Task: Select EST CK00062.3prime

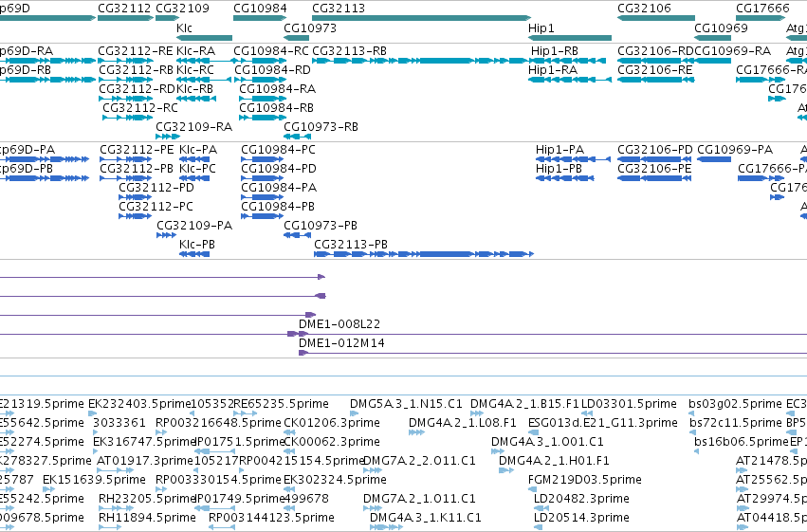Action: pyautogui.click(x=290, y=451)
